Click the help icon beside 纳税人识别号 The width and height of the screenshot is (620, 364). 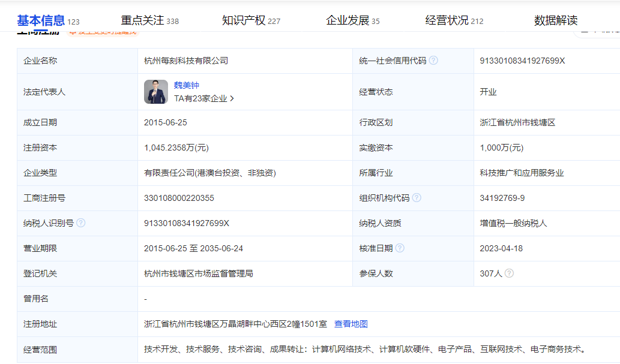click(80, 223)
